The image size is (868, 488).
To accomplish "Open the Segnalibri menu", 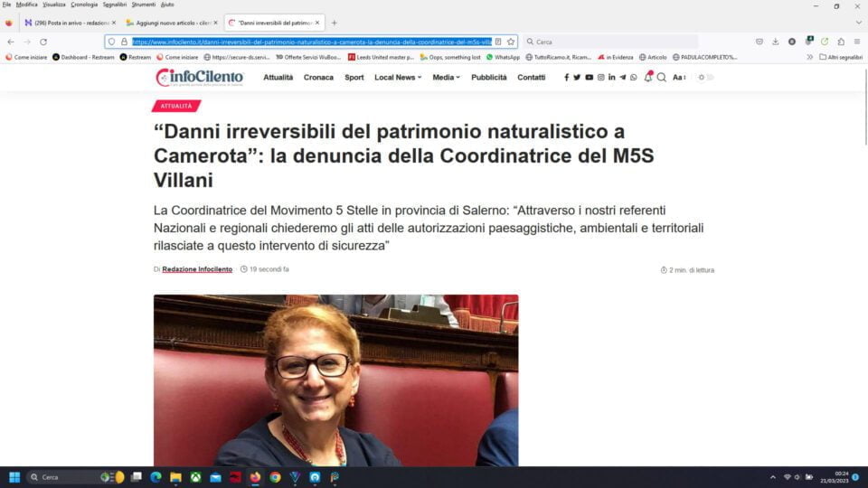I will tap(115, 5).
